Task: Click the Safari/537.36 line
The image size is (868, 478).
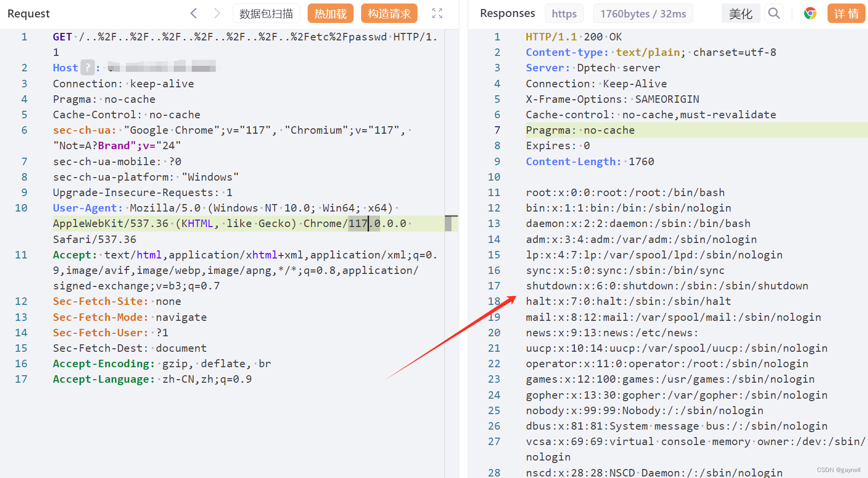Action: pyautogui.click(x=94, y=239)
